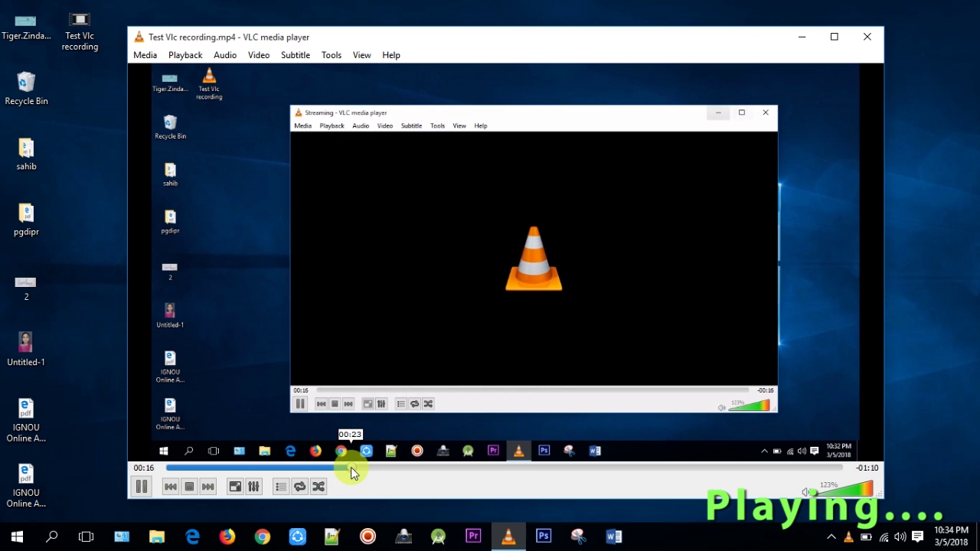Image resolution: width=980 pixels, height=551 pixels.
Task: Toggle elapsed time display 00:16
Action: (x=144, y=468)
